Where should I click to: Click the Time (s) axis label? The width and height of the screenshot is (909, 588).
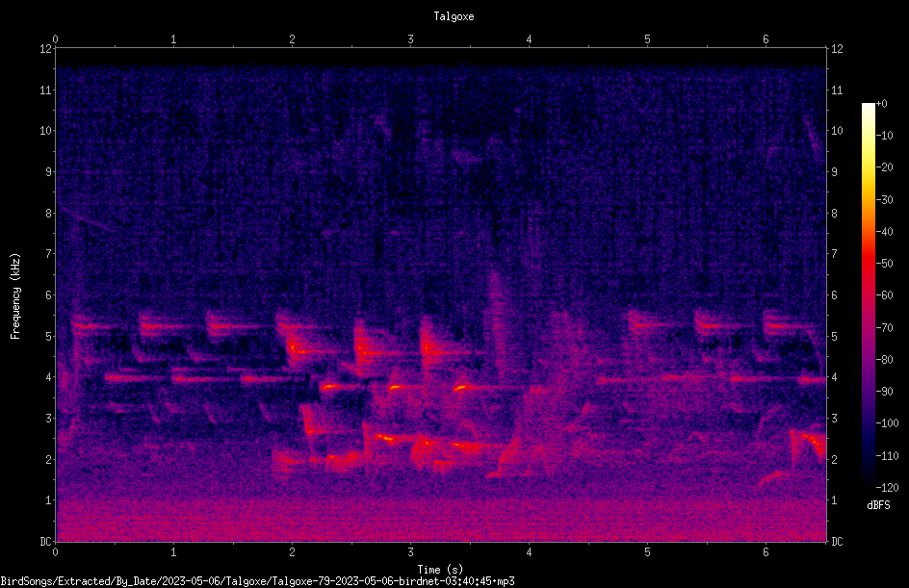pyautogui.click(x=440, y=570)
